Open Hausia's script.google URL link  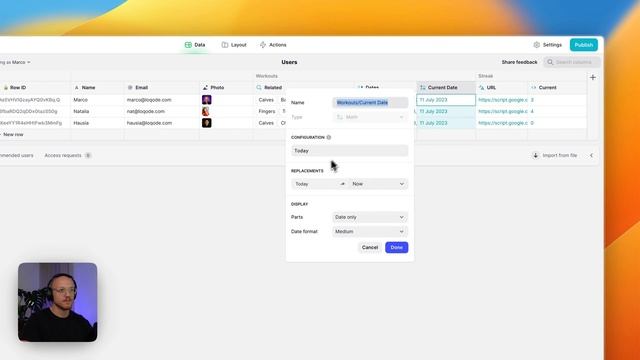click(x=503, y=123)
